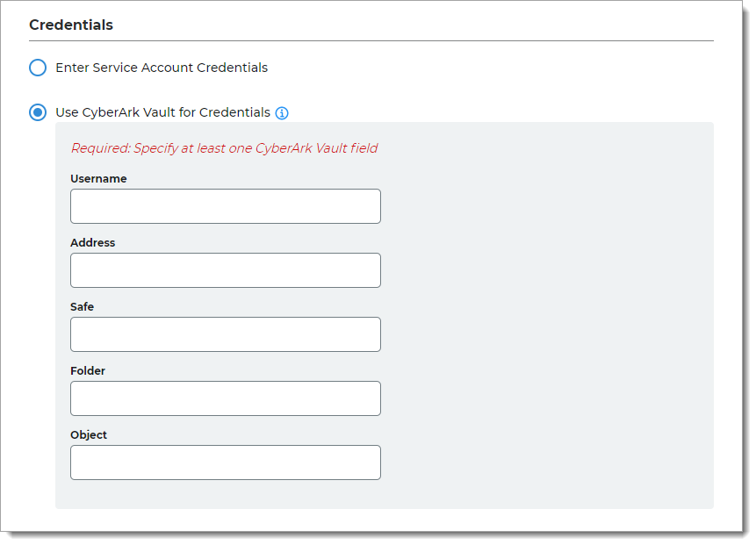Focus the Username text field

coord(226,206)
